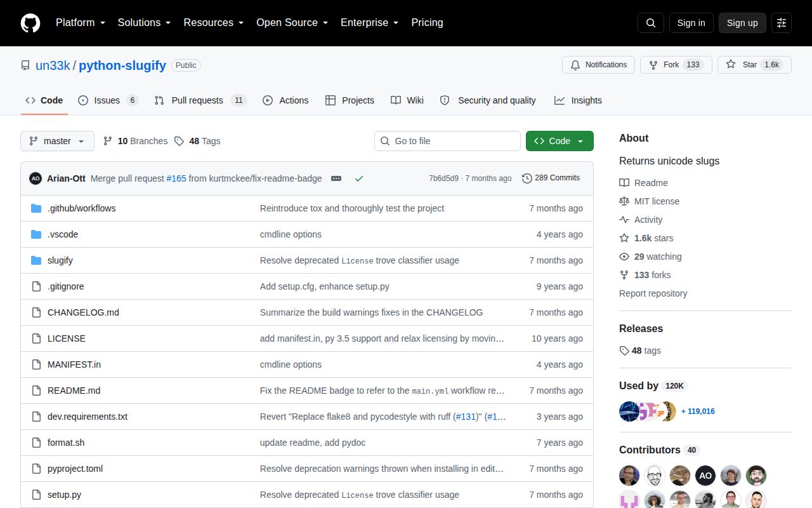Screen dimensions: 812x508
Task: Open the Pricing page
Action: (427, 23)
